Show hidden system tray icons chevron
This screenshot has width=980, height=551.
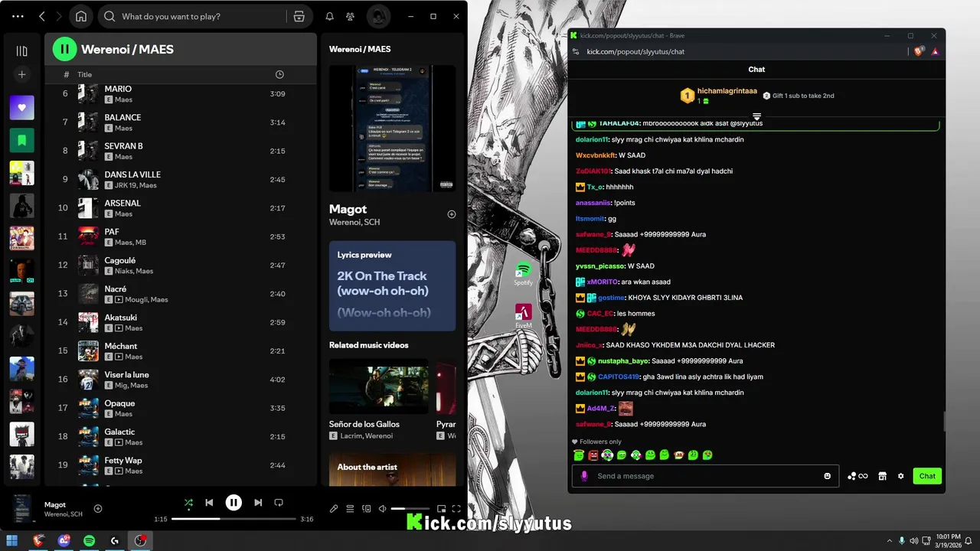click(889, 541)
